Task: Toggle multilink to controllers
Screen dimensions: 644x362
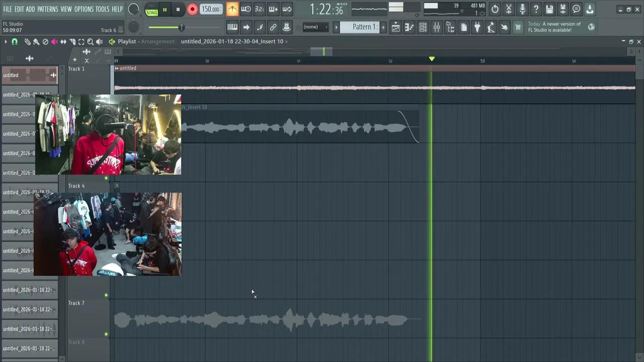Action: 273,27
